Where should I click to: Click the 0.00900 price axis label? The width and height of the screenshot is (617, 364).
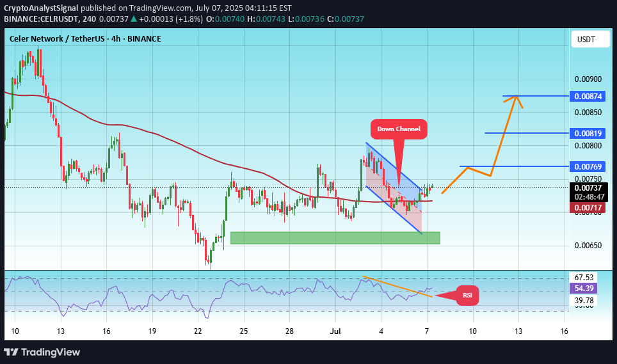pyautogui.click(x=588, y=79)
